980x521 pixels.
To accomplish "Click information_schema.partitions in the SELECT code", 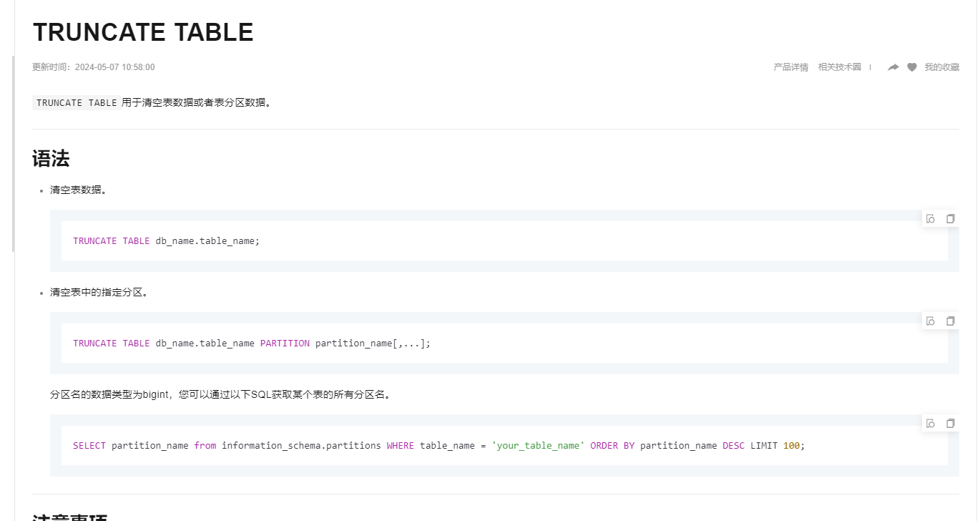I will [301, 446].
